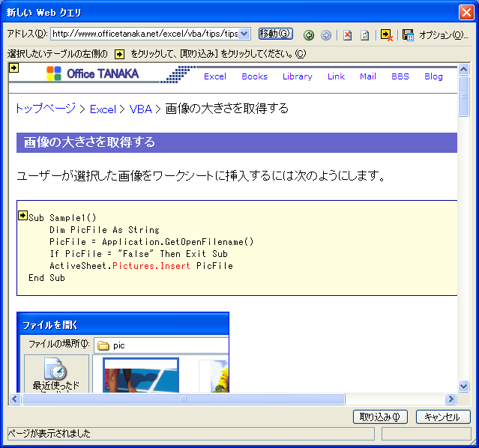The image size is (479, 448).
Task: Click the Save query icon
Action: pos(408,35)
